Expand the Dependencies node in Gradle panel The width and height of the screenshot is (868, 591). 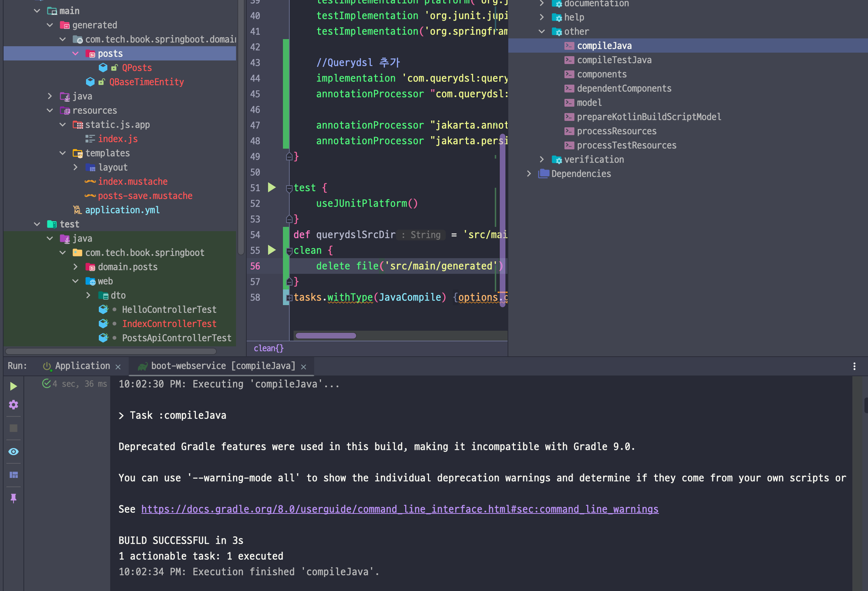point(529,174)
